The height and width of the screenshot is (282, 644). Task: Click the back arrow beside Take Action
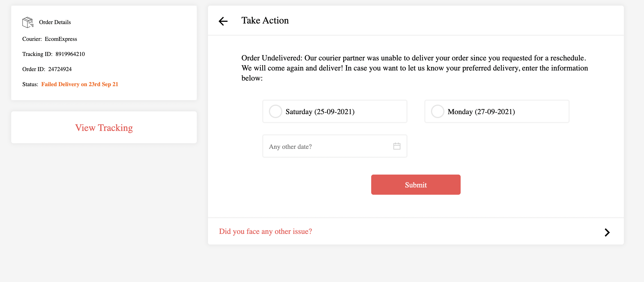point(223,21)
